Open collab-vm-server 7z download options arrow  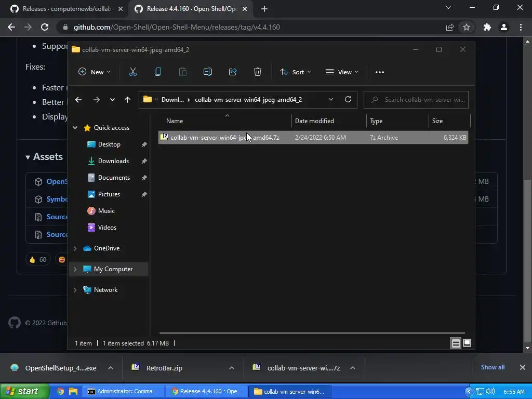[x=353, y=368]
